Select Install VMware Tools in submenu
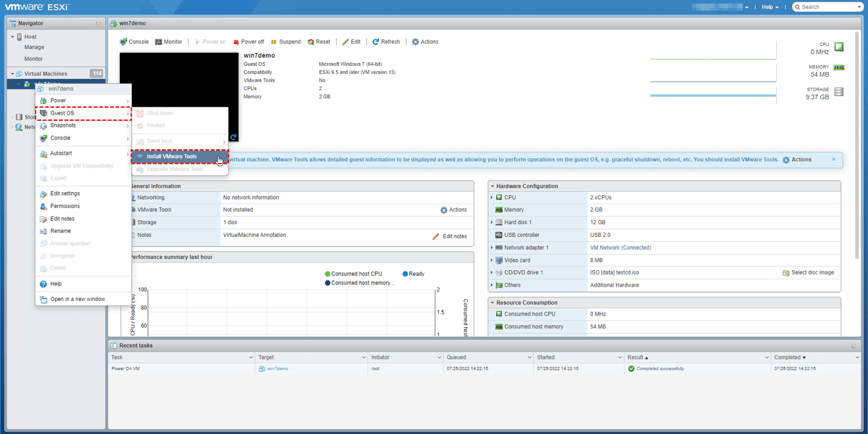Viewport: 868px width, 434px height. 180,157
